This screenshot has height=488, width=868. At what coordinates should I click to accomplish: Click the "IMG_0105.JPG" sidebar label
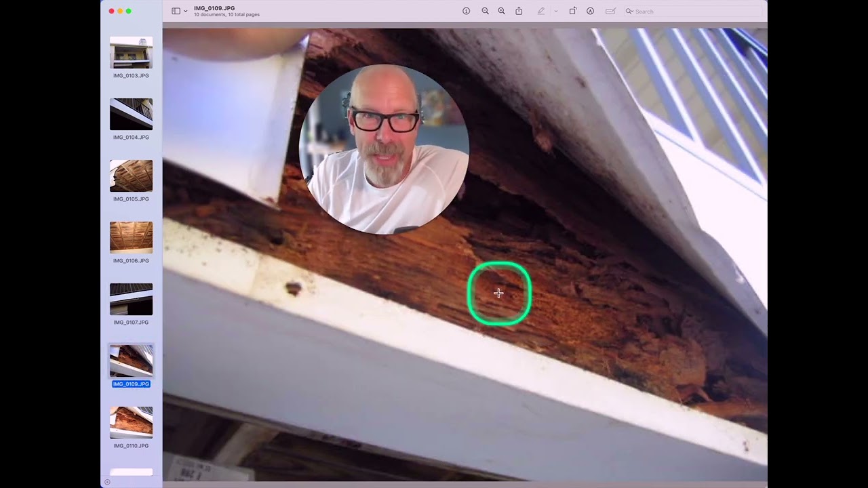pos(131,199)
